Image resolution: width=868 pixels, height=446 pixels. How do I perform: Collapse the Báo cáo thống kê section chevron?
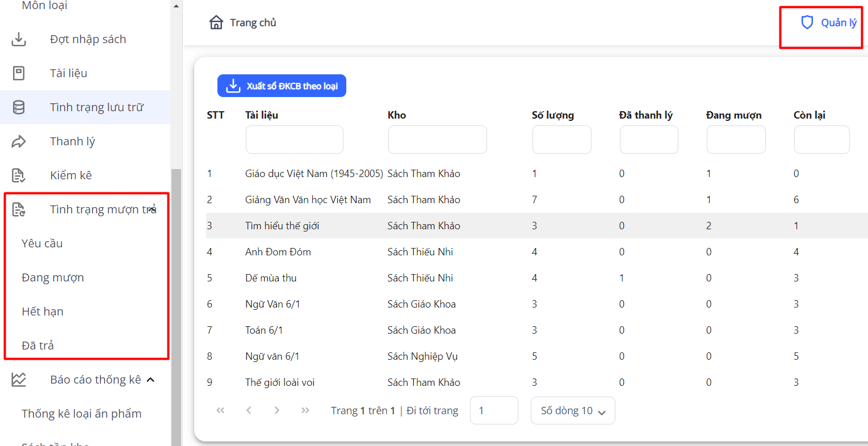click(x=150, y=380)
